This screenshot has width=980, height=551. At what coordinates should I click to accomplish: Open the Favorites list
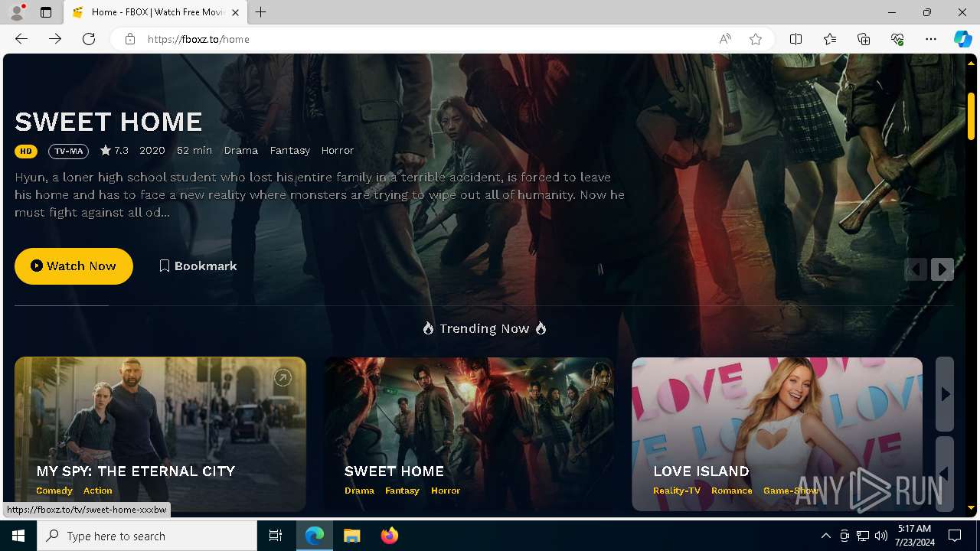tap(830, 39)
